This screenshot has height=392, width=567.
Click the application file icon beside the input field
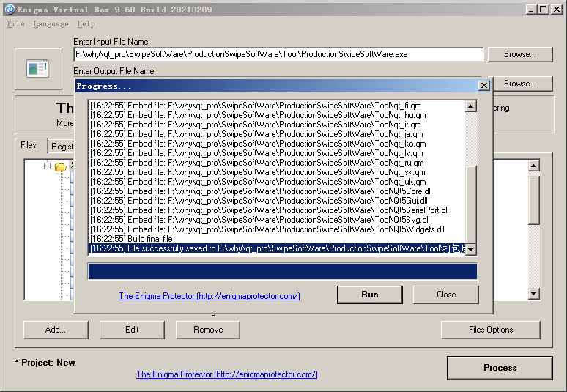point(37,69)
